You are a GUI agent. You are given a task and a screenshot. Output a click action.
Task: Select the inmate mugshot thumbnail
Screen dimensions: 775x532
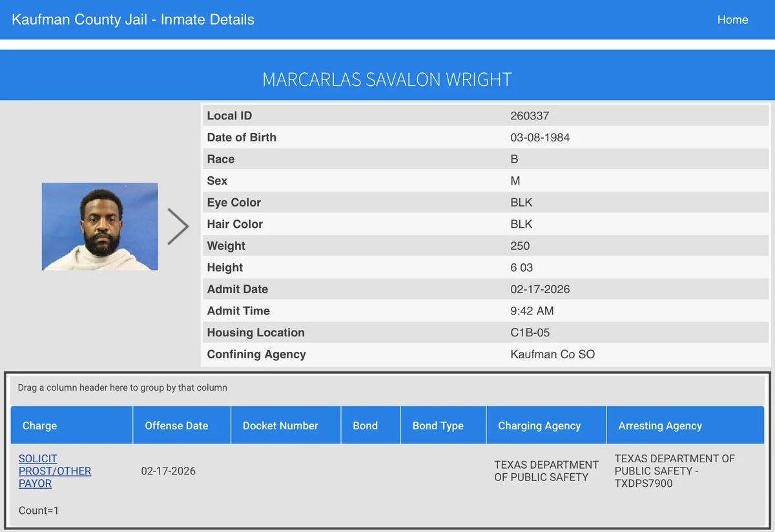tap(99, 226)
